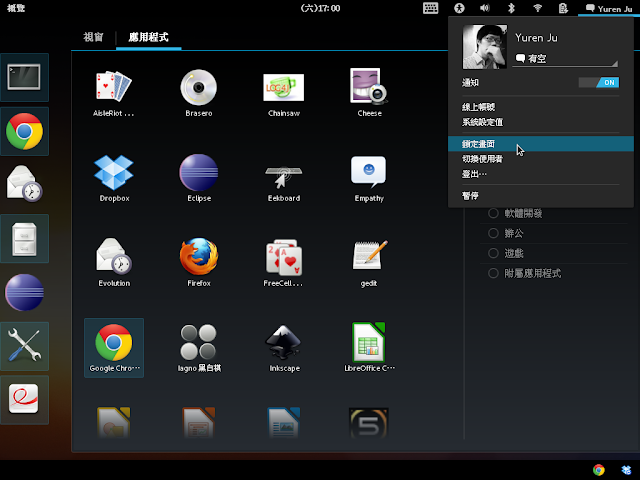640x480 pixels.
Task: Click Chrome tray icon in bottom bar
Action: tap(599, 470)
